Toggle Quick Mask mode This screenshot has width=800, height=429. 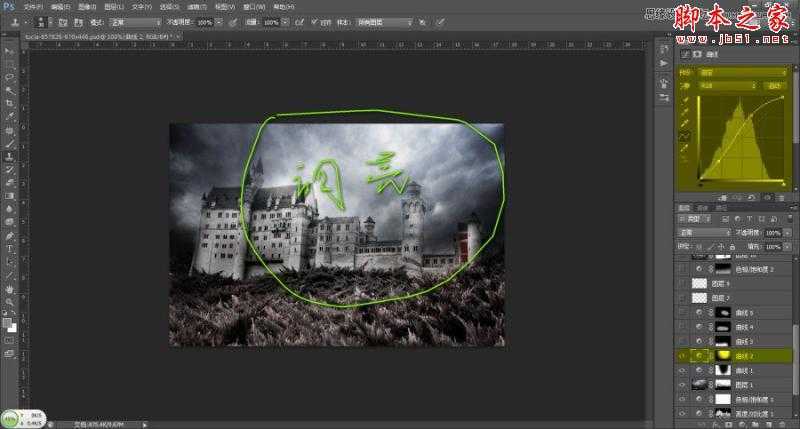pos(9,340)
